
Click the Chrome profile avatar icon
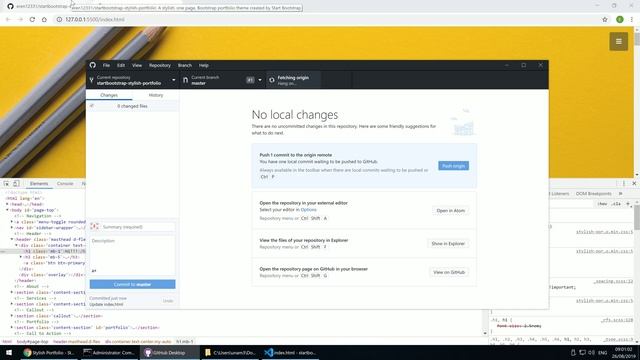[x=620, y=19]
